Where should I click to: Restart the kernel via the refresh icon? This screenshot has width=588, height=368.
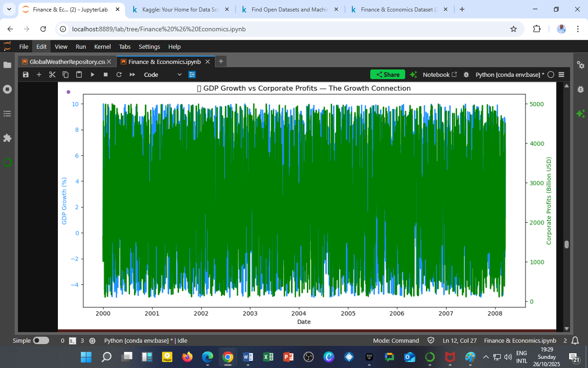[119, 75]
